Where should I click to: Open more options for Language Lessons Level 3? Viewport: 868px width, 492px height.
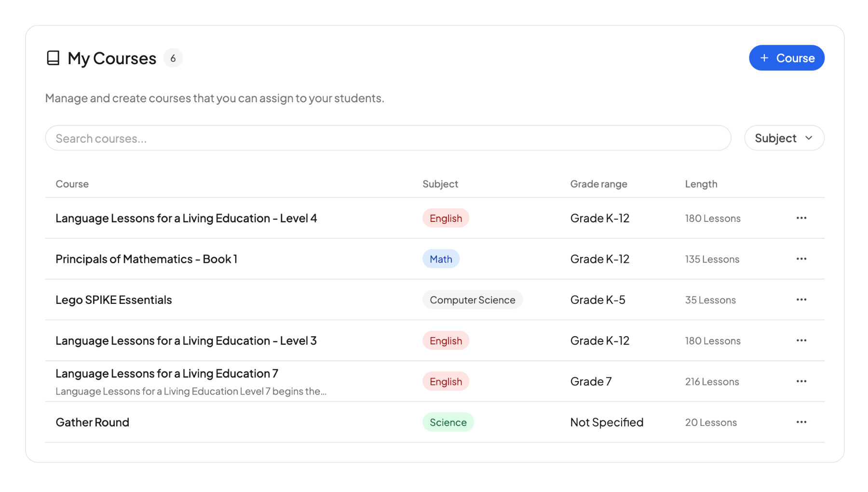pos(801,341)
